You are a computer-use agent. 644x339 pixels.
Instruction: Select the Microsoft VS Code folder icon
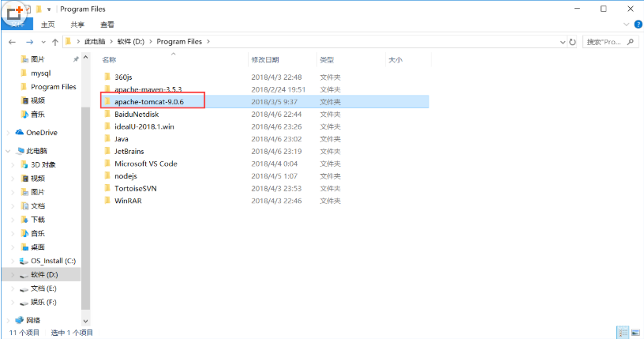point(107,164)
